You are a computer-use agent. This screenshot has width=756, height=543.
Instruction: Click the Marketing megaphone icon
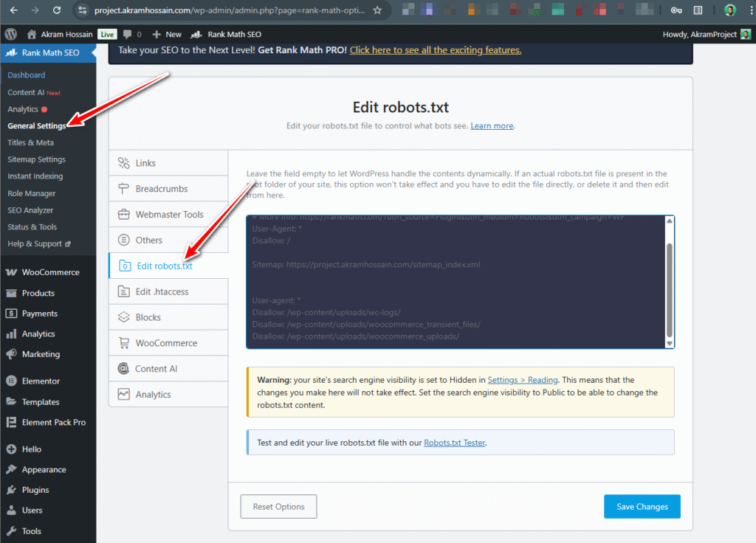click(11, 354)
